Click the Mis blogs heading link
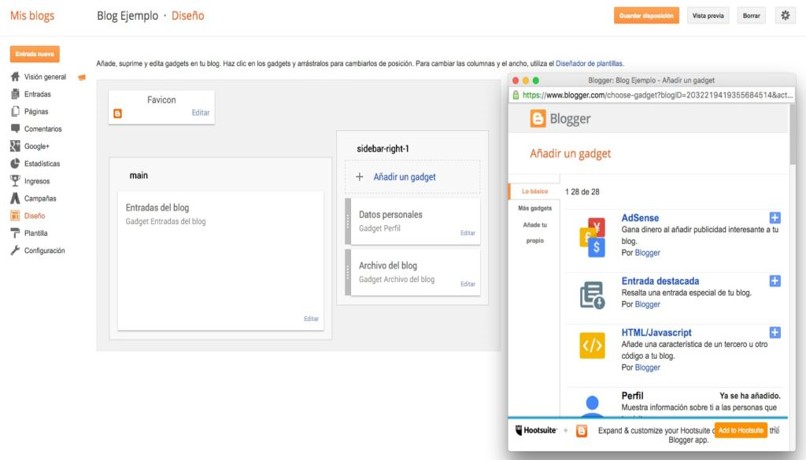 [32, 15]
